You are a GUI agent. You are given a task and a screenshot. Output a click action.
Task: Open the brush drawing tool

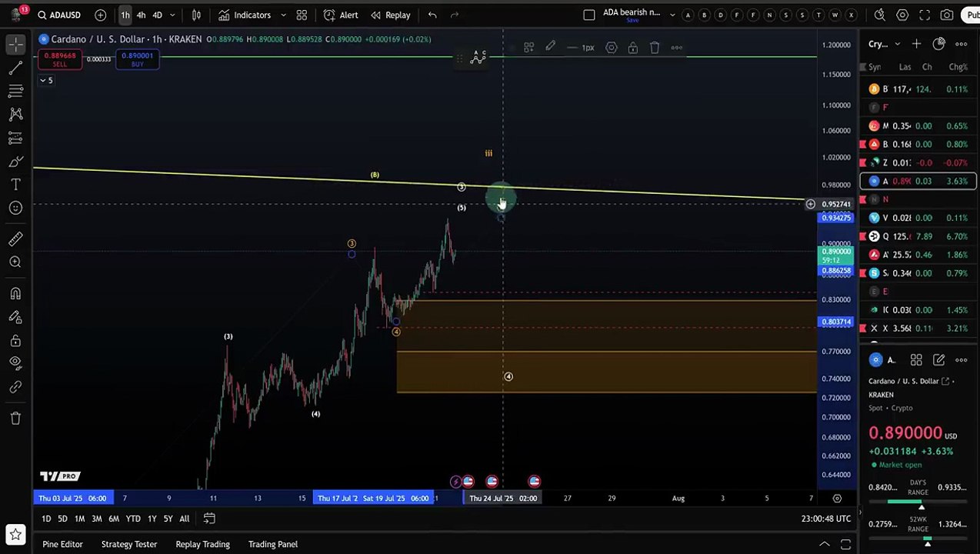point(15,162)
